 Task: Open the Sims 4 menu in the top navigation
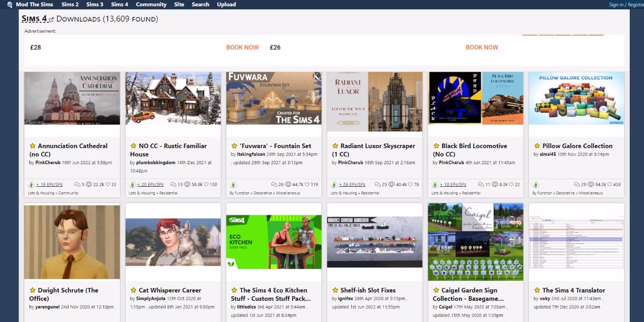(x=120, y=5)
